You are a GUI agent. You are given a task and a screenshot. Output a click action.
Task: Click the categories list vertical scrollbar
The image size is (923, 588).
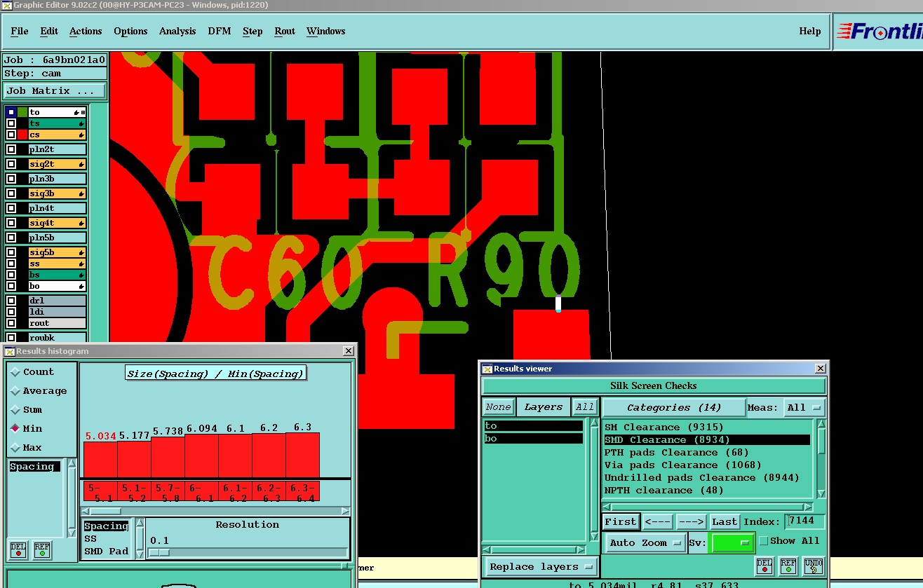(x=821, y=458)
